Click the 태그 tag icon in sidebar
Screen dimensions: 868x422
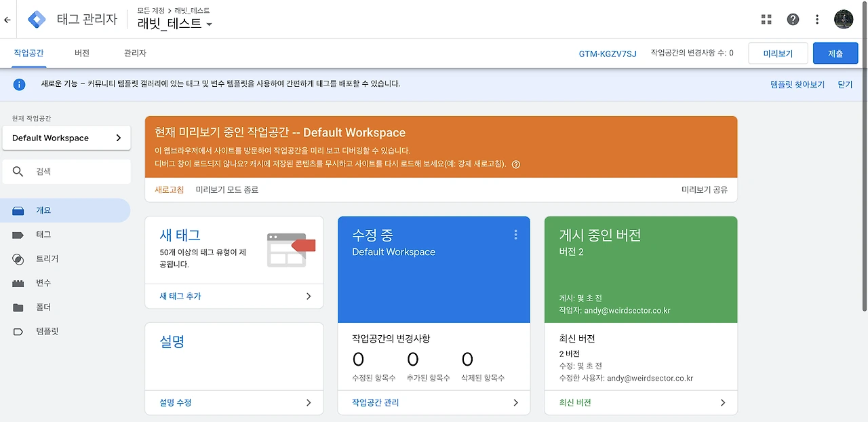click(x=18, y=235)
